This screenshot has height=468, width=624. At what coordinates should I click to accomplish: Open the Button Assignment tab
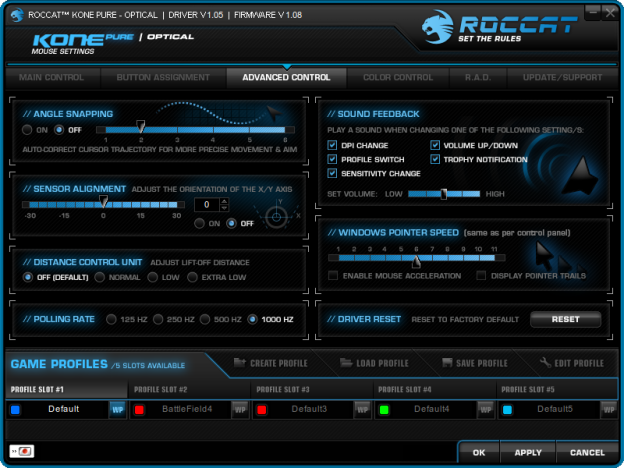tap(163, 78)
